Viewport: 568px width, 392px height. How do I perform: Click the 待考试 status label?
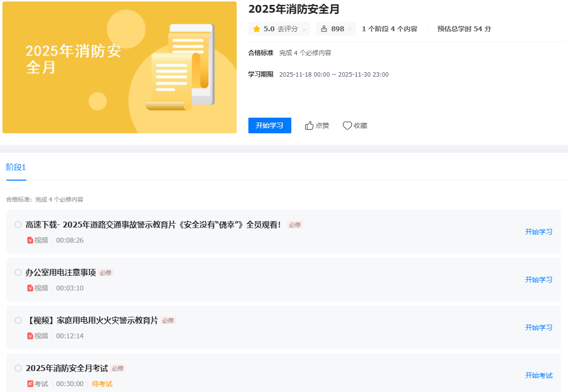[x=102, y=384]
